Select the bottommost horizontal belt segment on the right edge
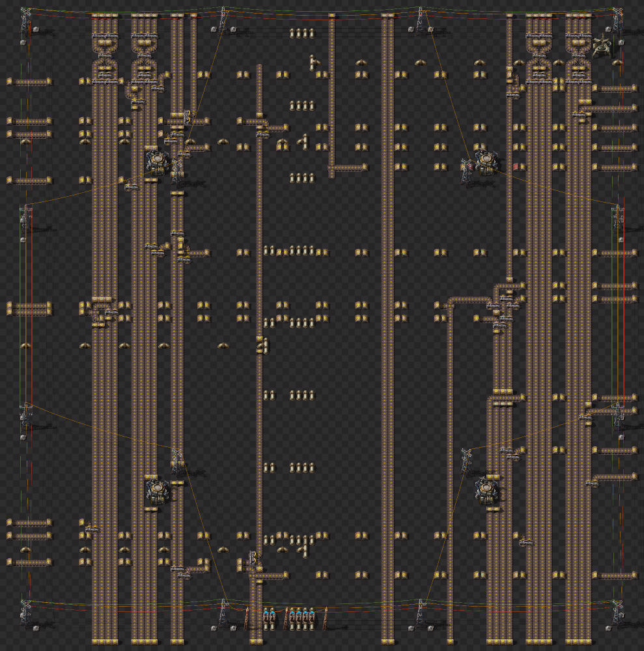The height and width of the screenshot is (651, 644). (615, 575)
